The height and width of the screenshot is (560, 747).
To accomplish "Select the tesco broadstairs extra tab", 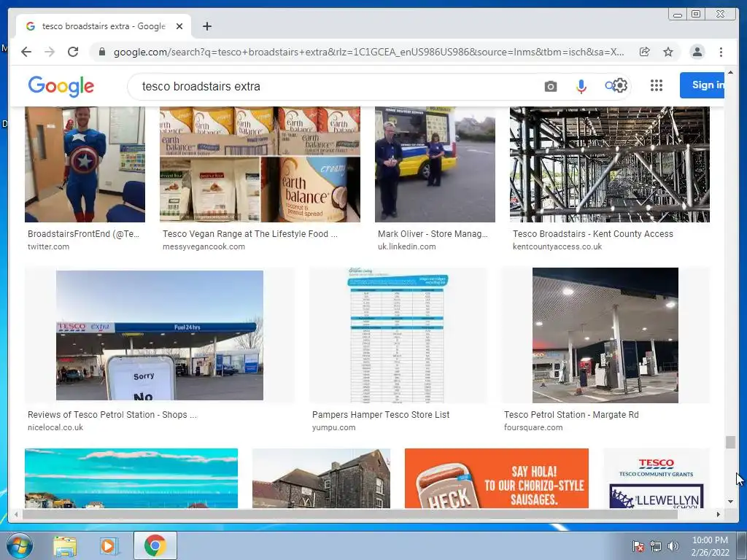I will pyautogui.click(x=104, y=26).
